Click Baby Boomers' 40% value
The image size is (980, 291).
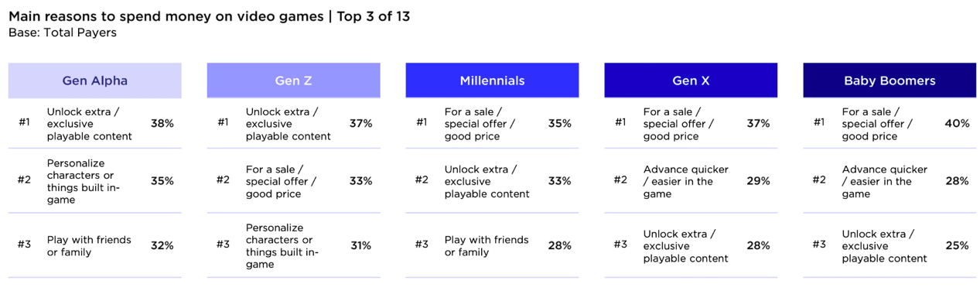(957, 124)
